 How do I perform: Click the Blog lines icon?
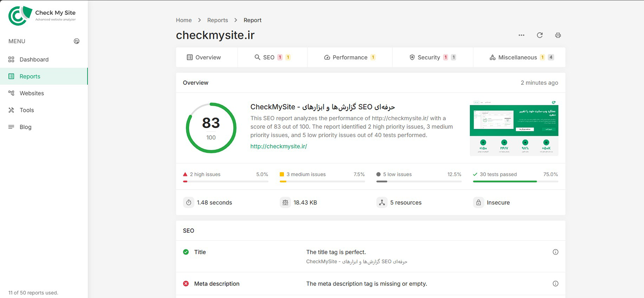[11, 127]
